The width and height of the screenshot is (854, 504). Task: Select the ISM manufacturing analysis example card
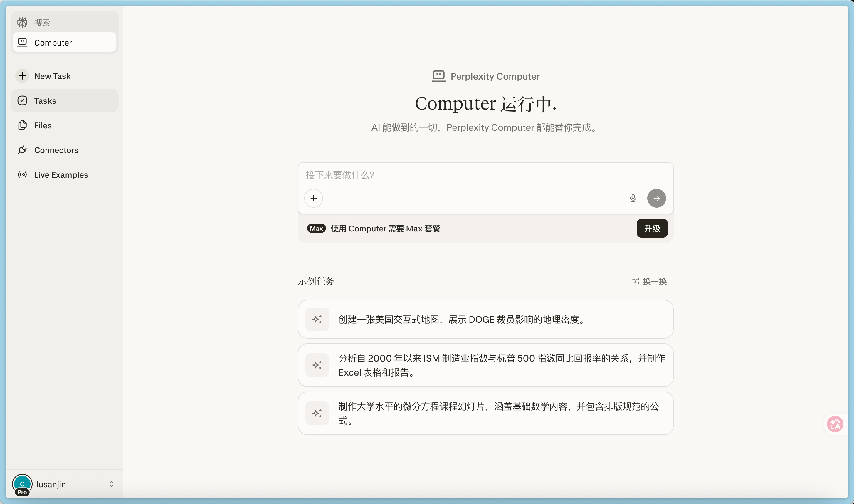click(485, 365)
